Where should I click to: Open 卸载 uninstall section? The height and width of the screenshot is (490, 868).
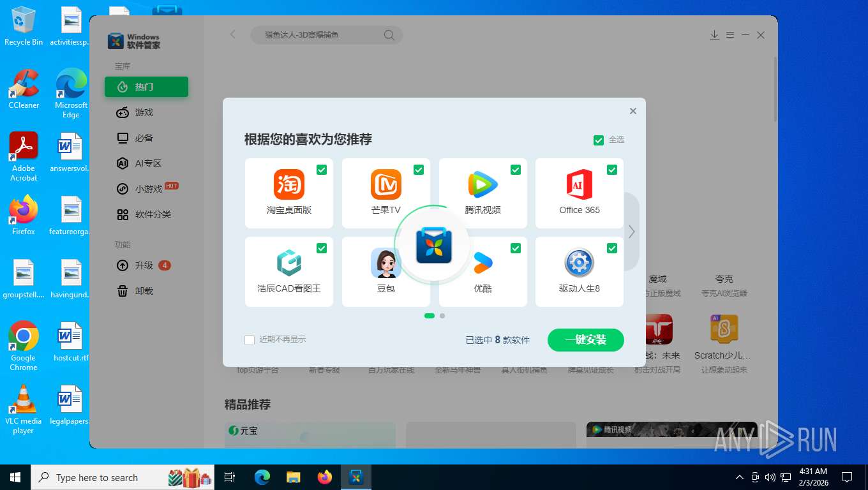pos(146,291)
